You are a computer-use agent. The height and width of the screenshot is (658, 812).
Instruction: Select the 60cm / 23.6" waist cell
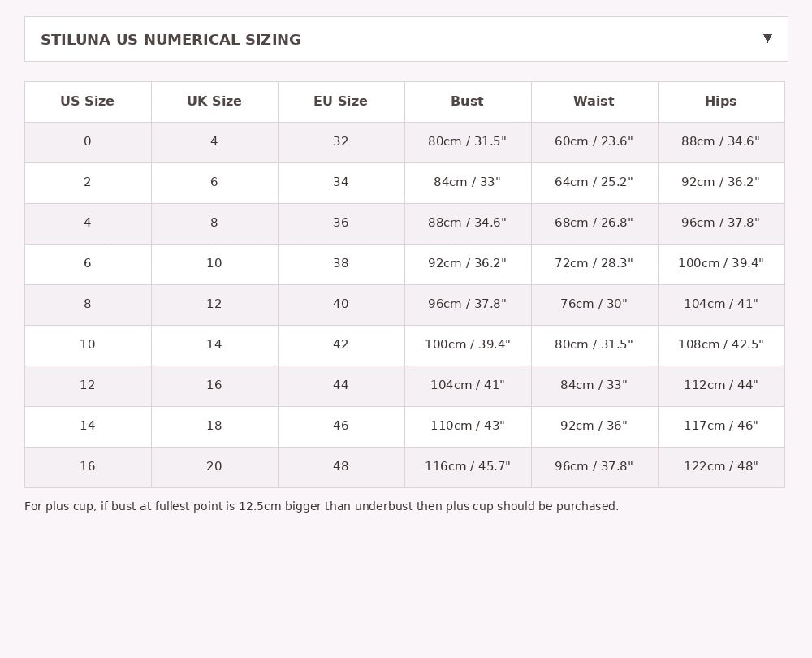(594, 141)
